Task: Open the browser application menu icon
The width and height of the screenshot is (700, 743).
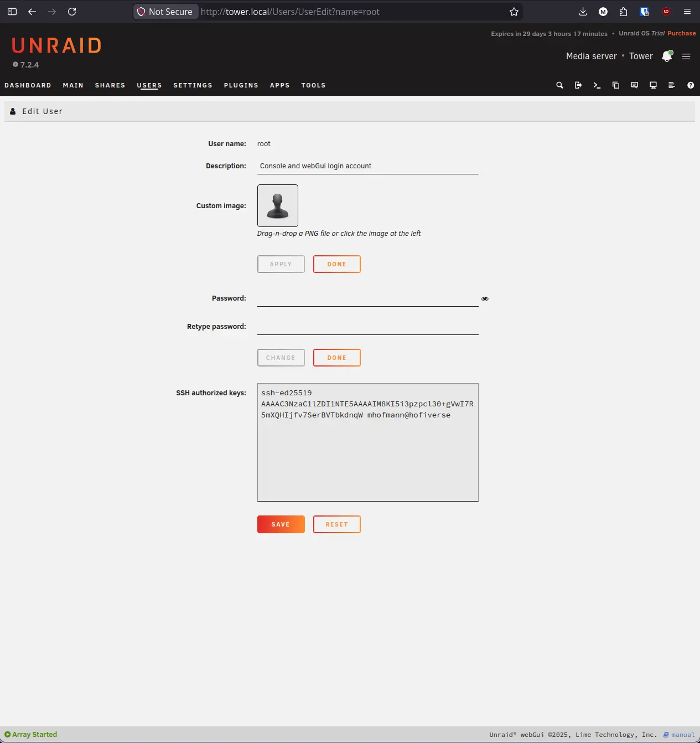Action: pos(687,12)
